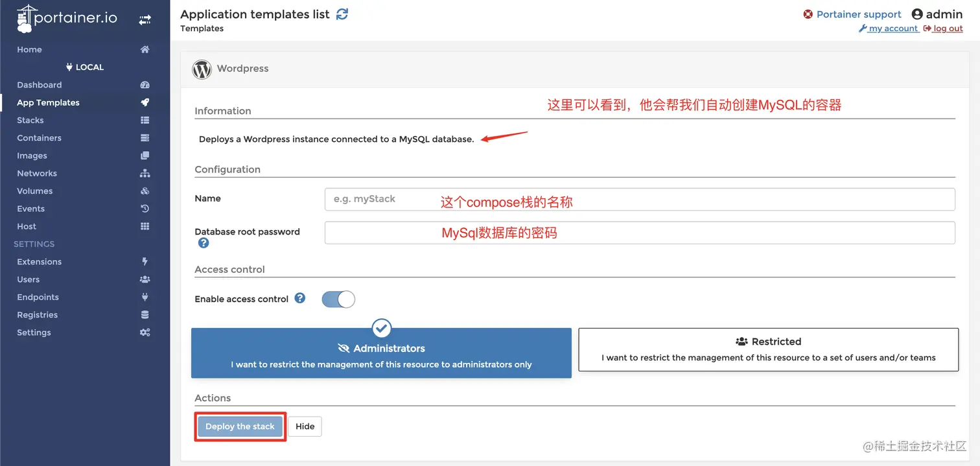Refresh the application templates list
The width and height of the screenshot is (980, 466).
pos(342,14)
